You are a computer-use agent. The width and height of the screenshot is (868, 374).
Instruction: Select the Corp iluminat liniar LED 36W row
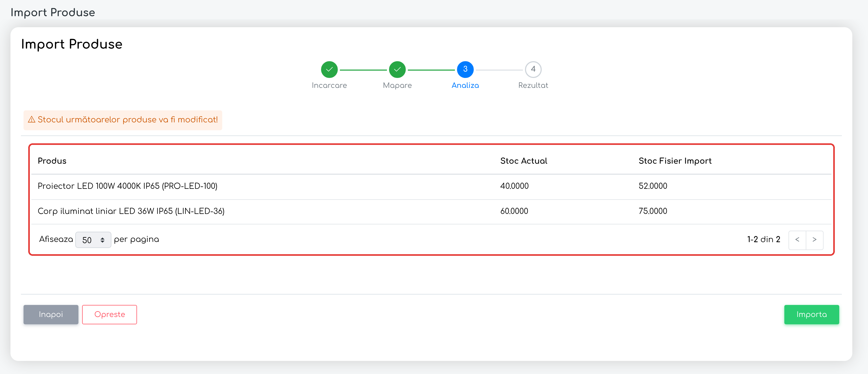coord(431,211)
